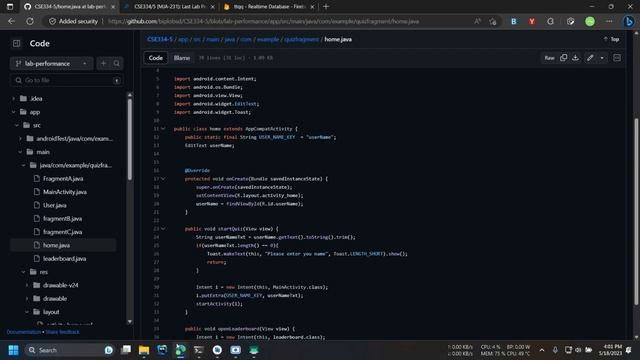
Task: Switch to the Realtime Database Firebase tab
Action: [269, 7]
